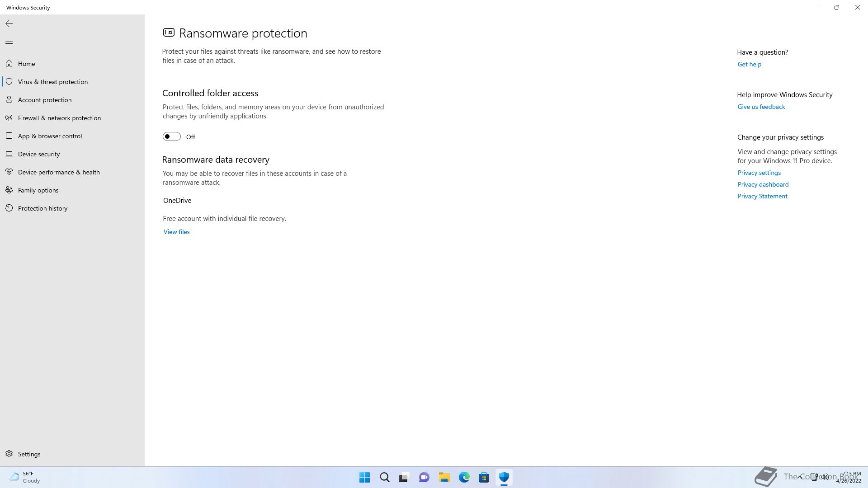868x488 pixels.
Task: Collapse the hamburger navigation menu
Action: click(x=9, y=42)
